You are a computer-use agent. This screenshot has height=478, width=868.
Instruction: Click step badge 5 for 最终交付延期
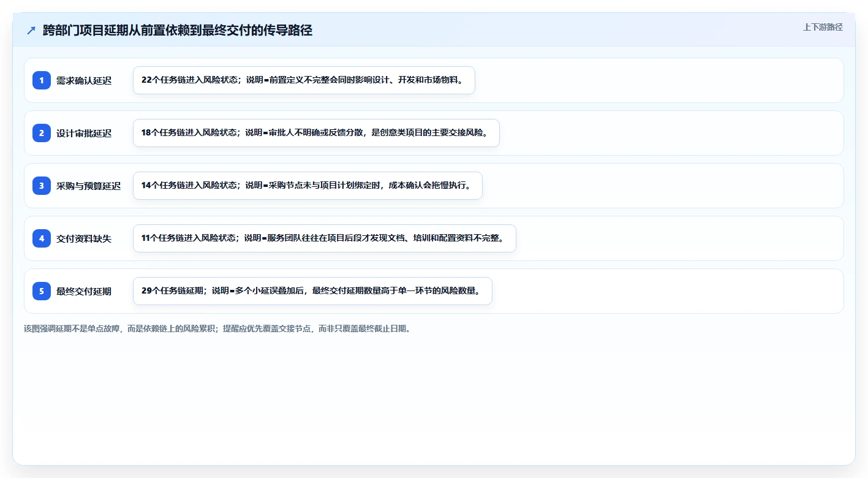(42, 291)
